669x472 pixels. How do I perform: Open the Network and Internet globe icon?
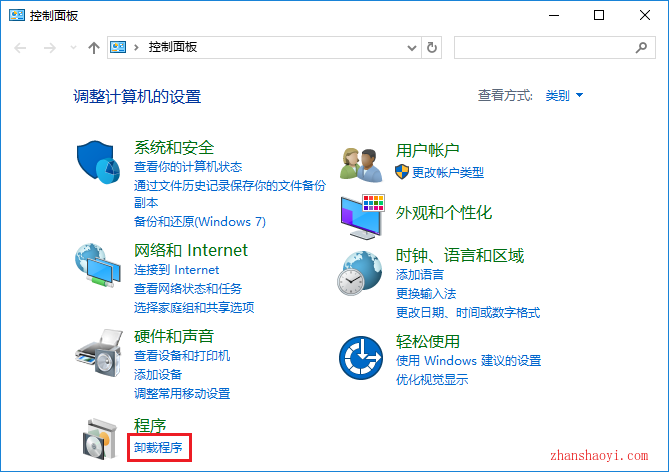tap(98, 265)
